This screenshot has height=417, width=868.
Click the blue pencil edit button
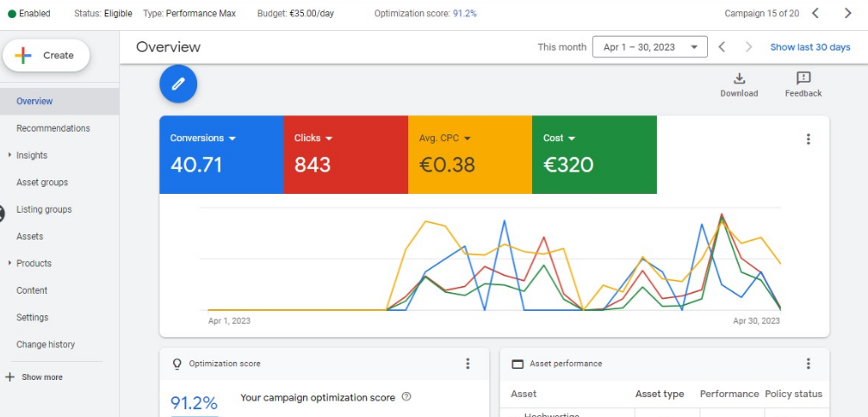pos(178,84)
